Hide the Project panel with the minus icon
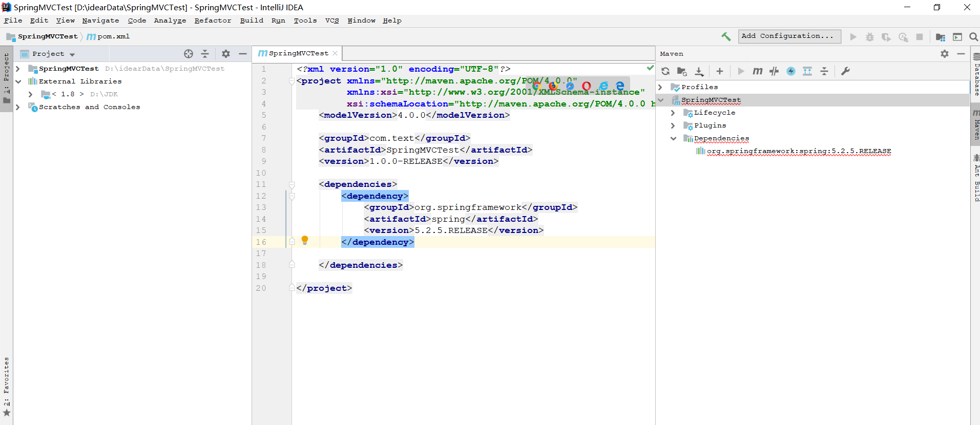This screenshot has height=425, width=980. coord(243,54)
